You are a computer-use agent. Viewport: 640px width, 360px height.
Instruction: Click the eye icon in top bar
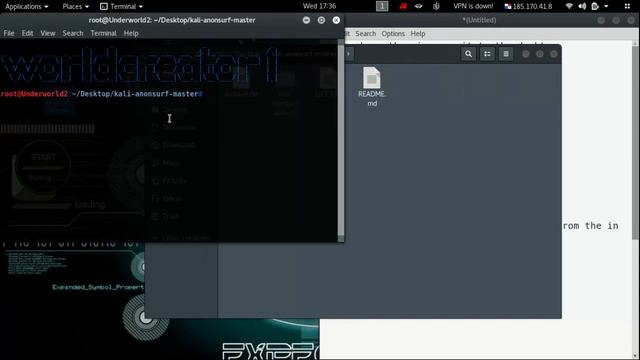(x=418, y=6)
